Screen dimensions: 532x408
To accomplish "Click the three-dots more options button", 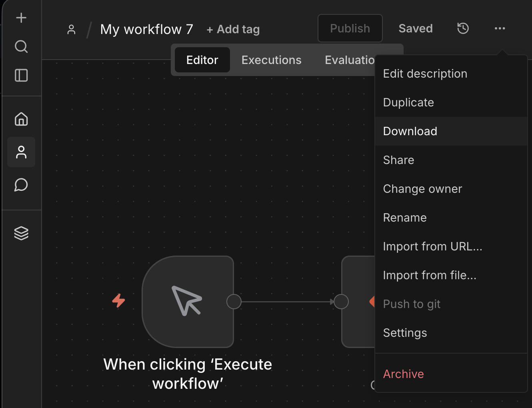I will (500, 28).
